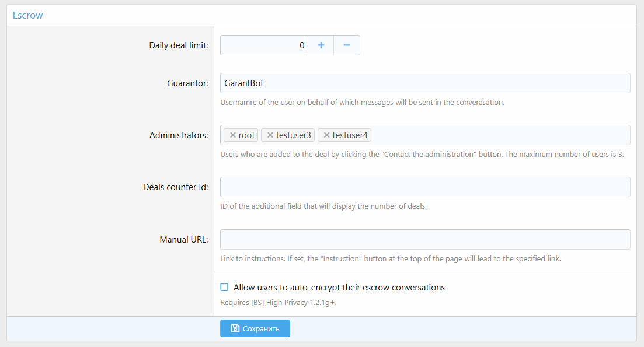Screen dimensions: 644x347
Task: Decrease daily deal limit with minus button
Action: tap(347, 45)
